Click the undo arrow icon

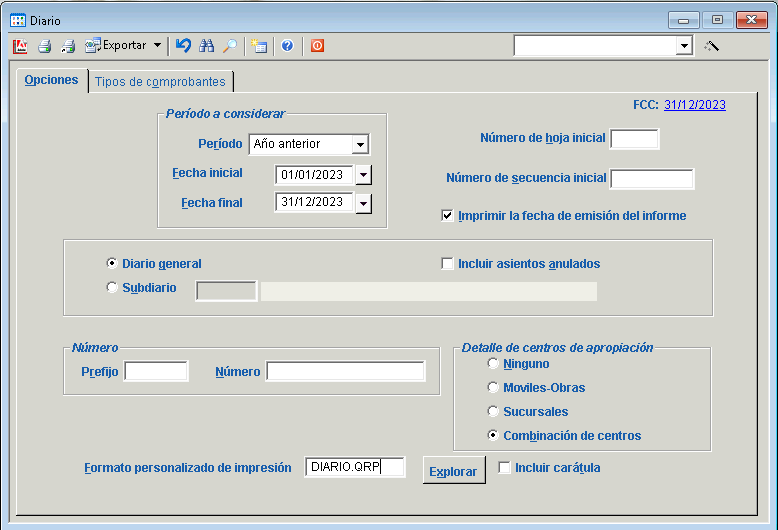pyautogui.click(x=183, y=45)
